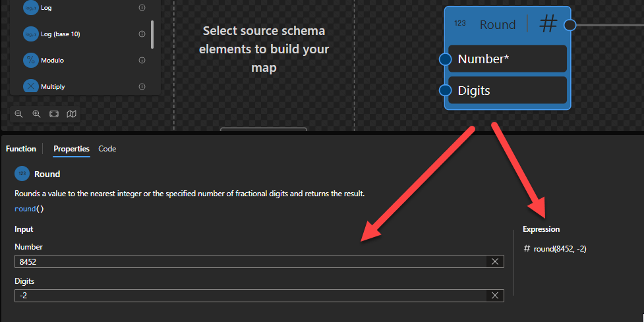644x322 pixels.
Task: Click the Expression heading
Action: tap(541, 229)
